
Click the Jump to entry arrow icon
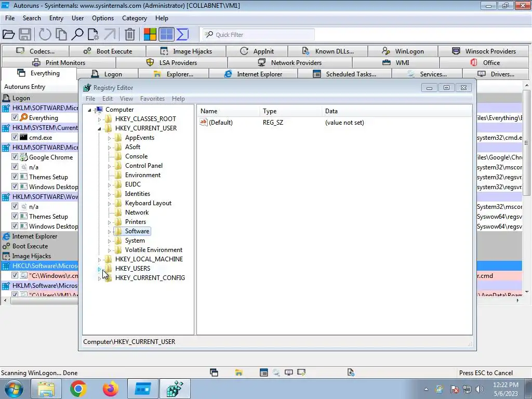(110, 34)
